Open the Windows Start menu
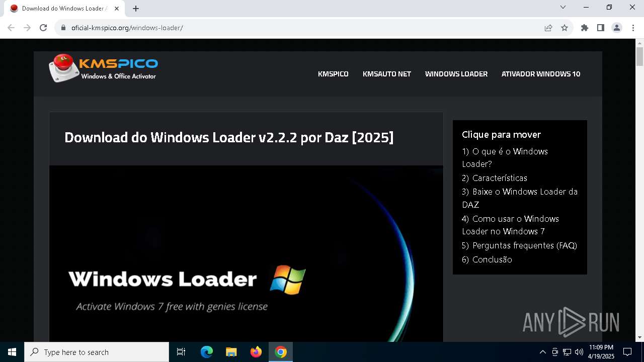Viewport: 644px width, 362px height. click(12, 352)
